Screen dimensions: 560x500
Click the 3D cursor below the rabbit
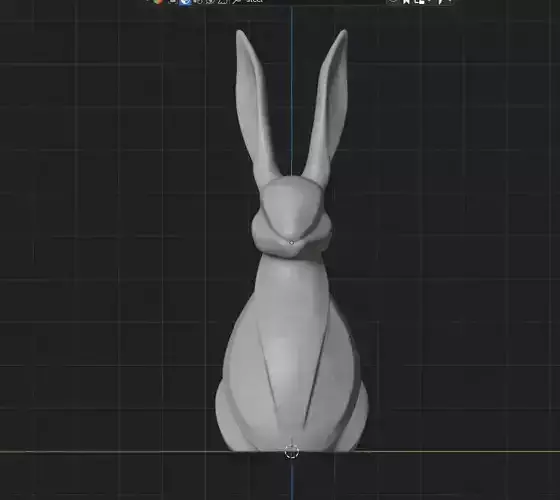[291, 452]
